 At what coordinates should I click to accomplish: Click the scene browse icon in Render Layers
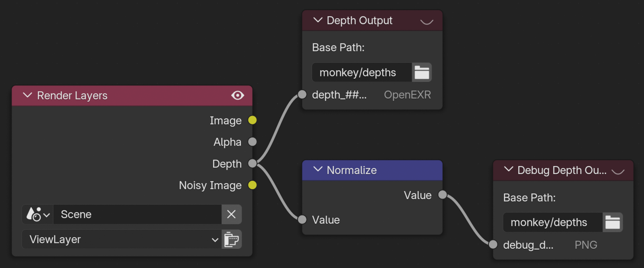click(38, 214)
